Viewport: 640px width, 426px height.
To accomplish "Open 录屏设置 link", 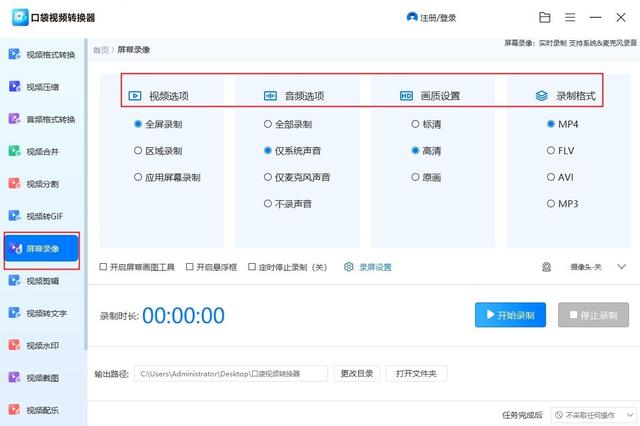I will 375,267.
